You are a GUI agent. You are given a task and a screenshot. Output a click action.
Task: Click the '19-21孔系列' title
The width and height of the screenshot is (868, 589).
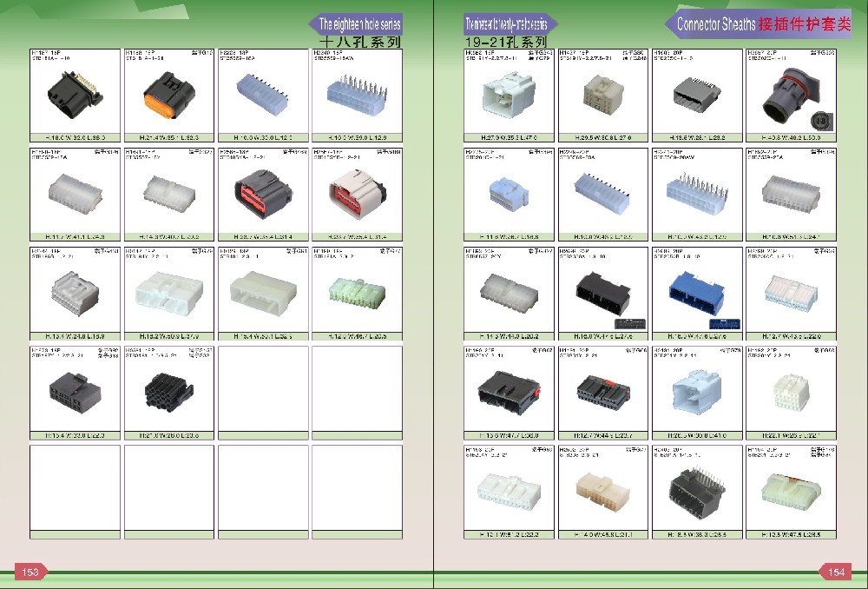(x=505, y=42)
